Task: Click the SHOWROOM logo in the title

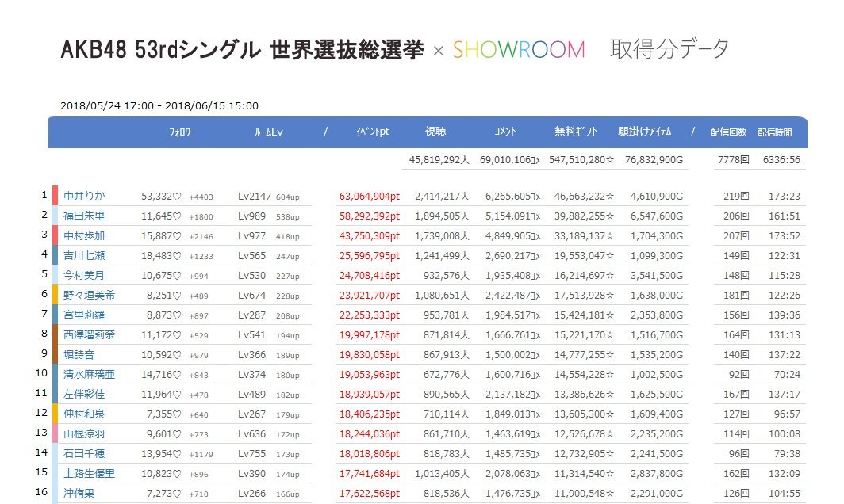Action: click(x=519, y=50)
